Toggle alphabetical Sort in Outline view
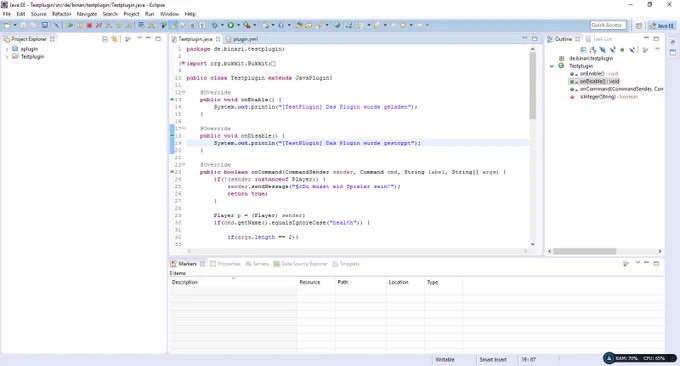This screenshot has width=680, height=366. coord(593,50)
